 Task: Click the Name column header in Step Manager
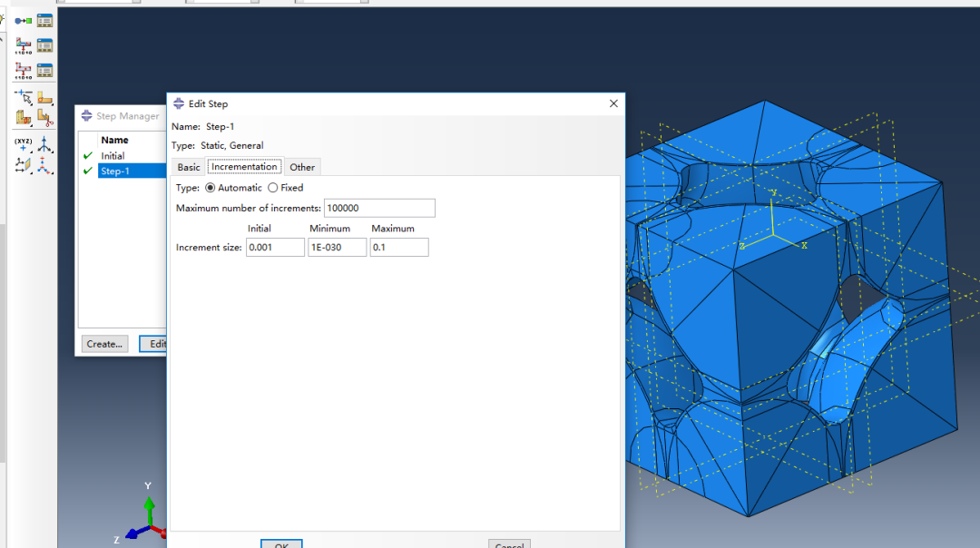[114, 140]
